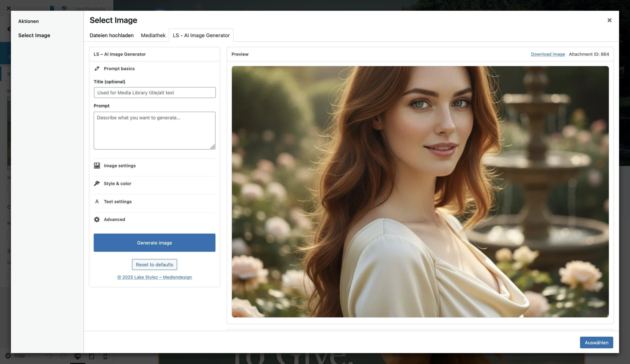Switch to desktop preview mode

[78, 356]
